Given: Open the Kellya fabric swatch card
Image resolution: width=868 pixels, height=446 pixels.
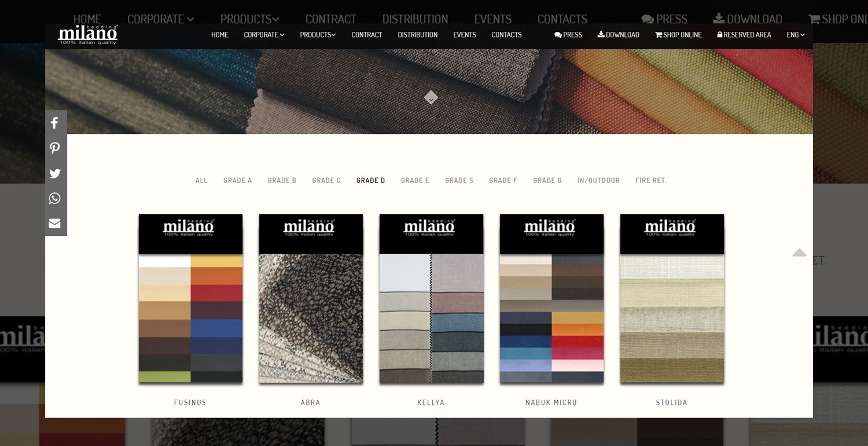Looking at the screenshot, I should point(431,298).
